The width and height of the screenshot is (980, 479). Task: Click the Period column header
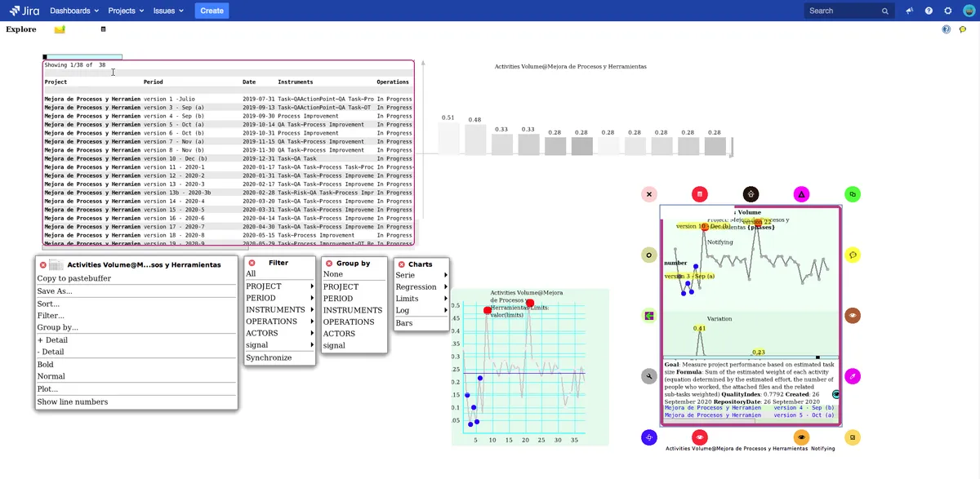click(153, 82)
